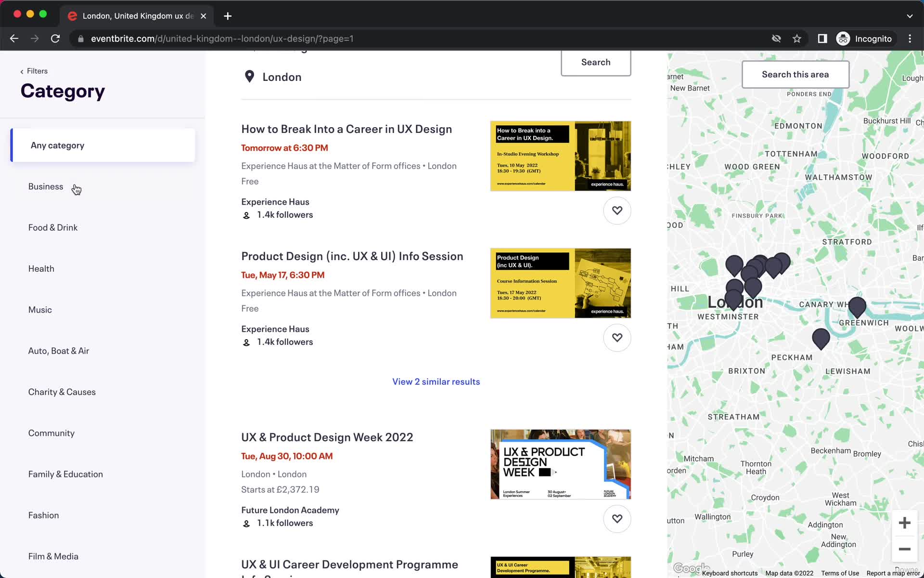Open Product Design event thumbnail

click(561, 283)
